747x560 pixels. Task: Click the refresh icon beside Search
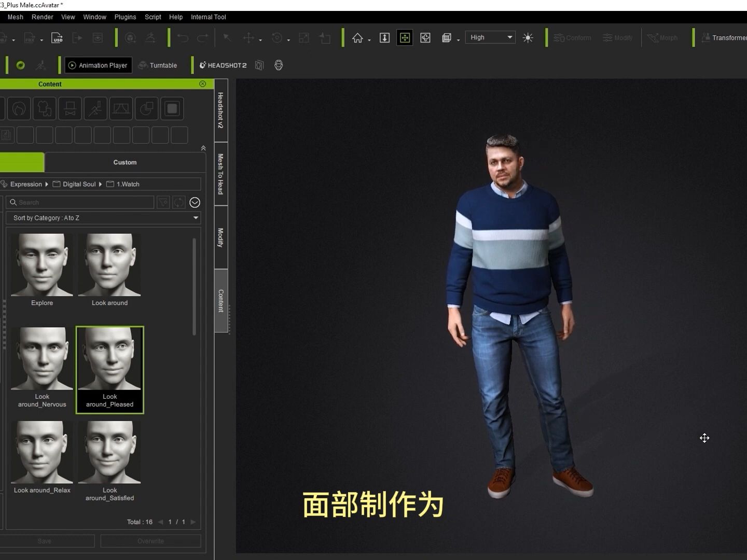pyautogui.click(x=178, y=202)
